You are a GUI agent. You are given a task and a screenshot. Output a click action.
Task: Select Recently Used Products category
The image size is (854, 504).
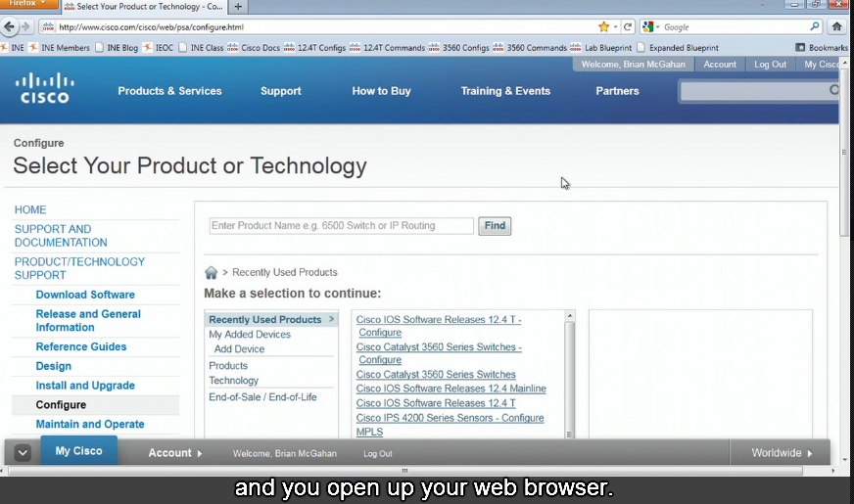(x=271, y=319)
